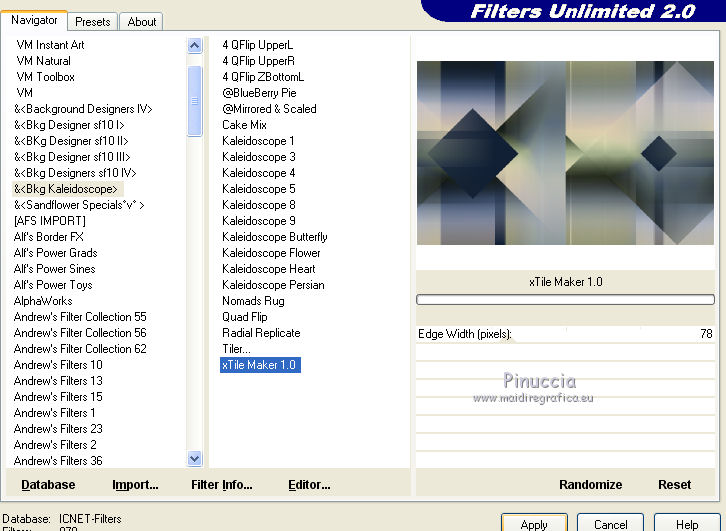This screenshot has height=531, width=726.
Task: Open the Editor... button
Action: tap(309, 485)
